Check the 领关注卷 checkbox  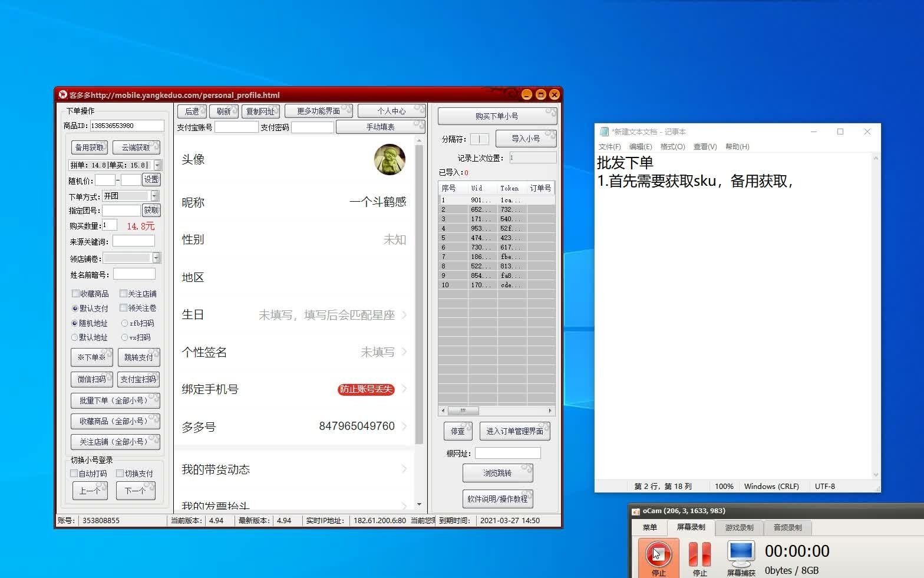click(123, 307)
